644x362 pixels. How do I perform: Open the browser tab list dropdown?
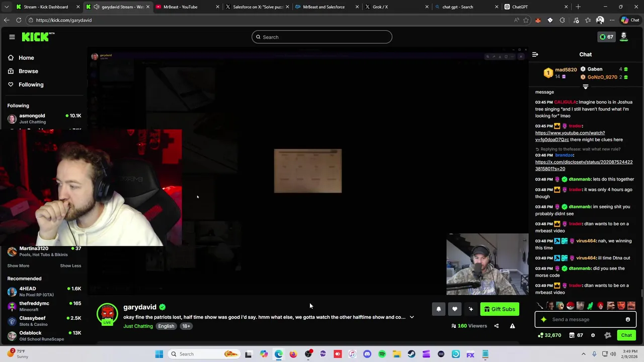[7, 7]
